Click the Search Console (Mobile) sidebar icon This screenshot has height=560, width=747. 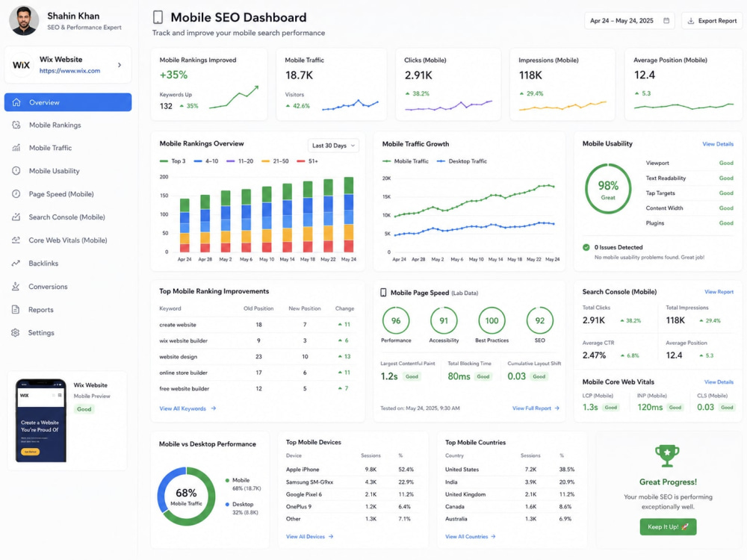pos(16,217)
